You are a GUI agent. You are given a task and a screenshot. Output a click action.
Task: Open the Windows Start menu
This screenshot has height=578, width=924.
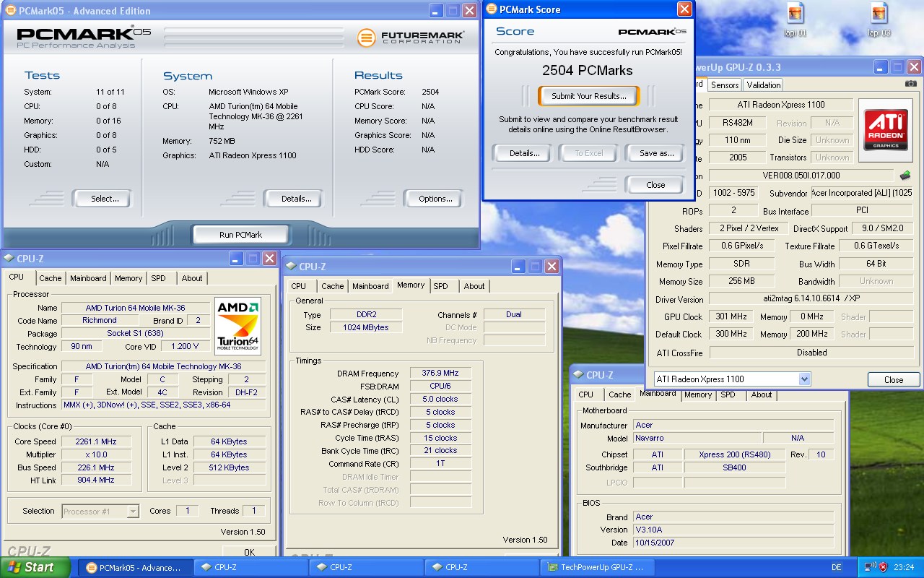point(35,567)
